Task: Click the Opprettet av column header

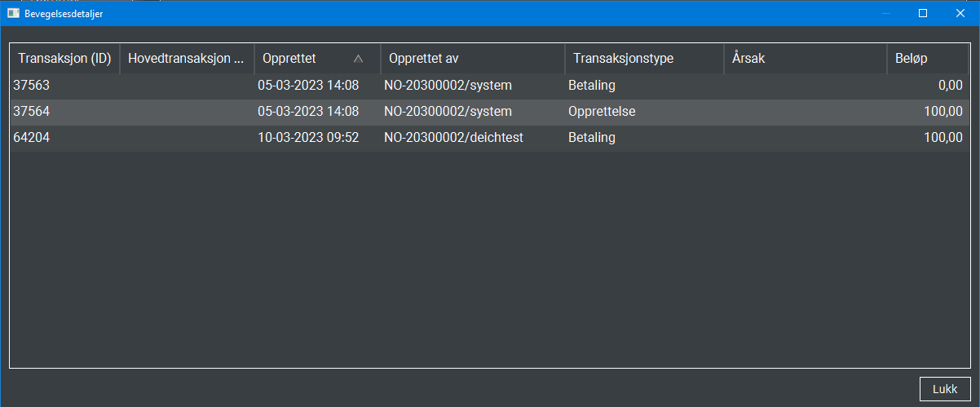Action: (x=473, y=59)
